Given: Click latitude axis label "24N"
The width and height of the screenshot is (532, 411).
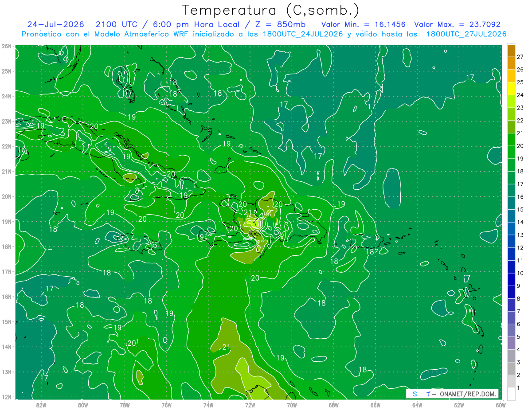Looking at the screenshot, I should (7, 96).
